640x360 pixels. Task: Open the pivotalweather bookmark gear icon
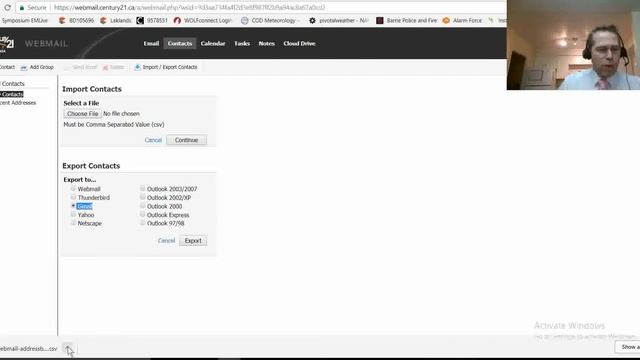click(x=312, y=20)
